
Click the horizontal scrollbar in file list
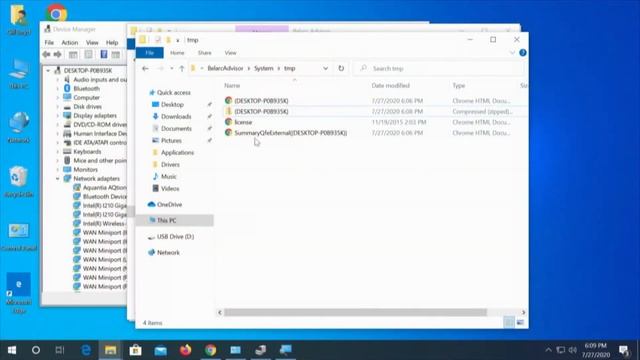pos(355,312)
